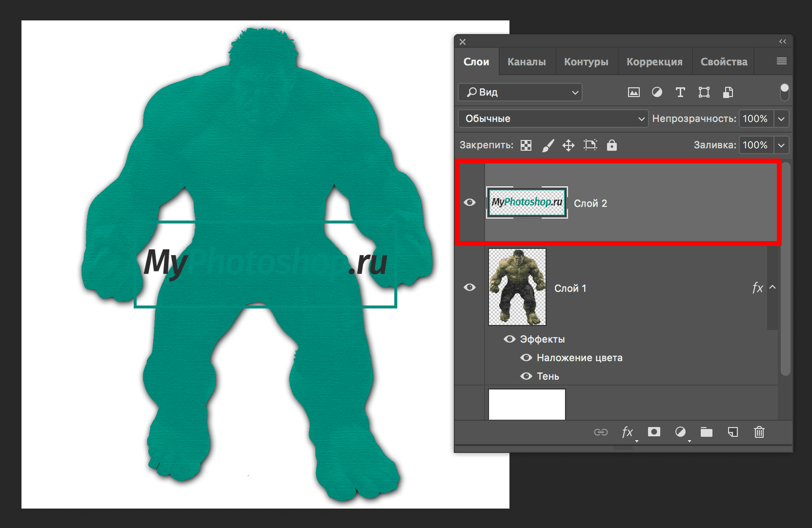This screenshot has height=528, width=812.
Task: Delete layer using the trash icon
Action: (759, 432)
